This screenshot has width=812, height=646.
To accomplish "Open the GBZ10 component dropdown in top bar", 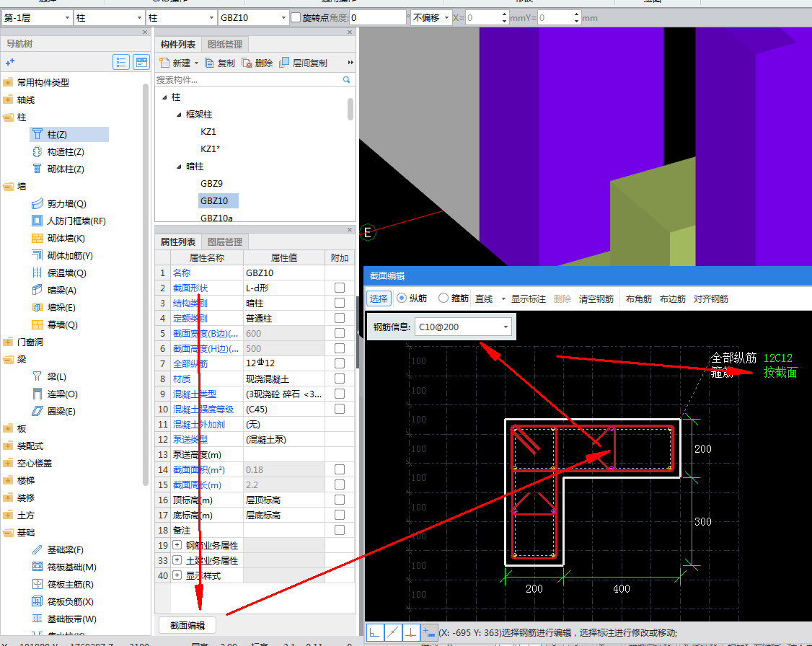I will 253,17.
